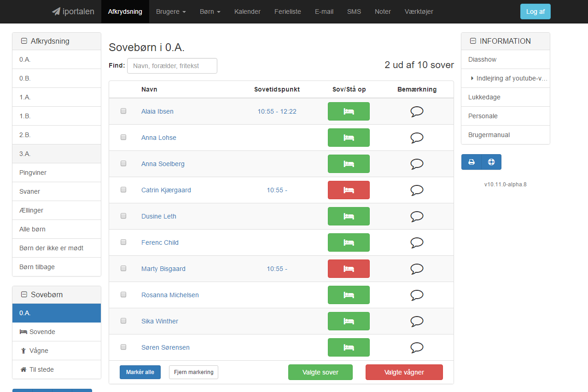Select Marty Bisgaard's checkbox
This screenshot has width=588, height=392.
pyautogui.click(x=123, y=268)
